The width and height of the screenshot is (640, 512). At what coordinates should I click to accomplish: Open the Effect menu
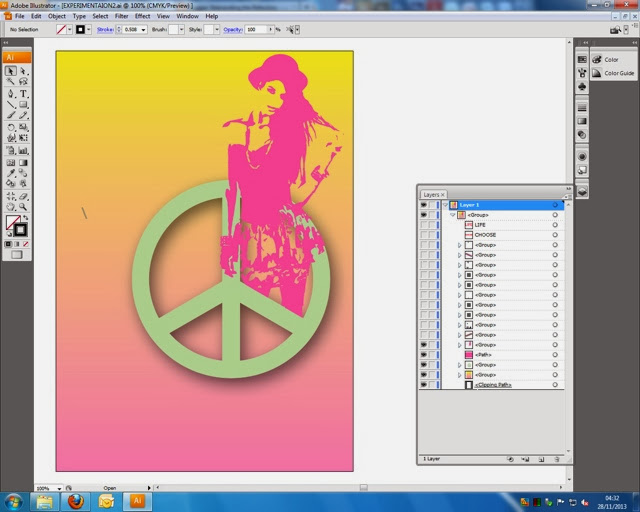click(142, 16)
